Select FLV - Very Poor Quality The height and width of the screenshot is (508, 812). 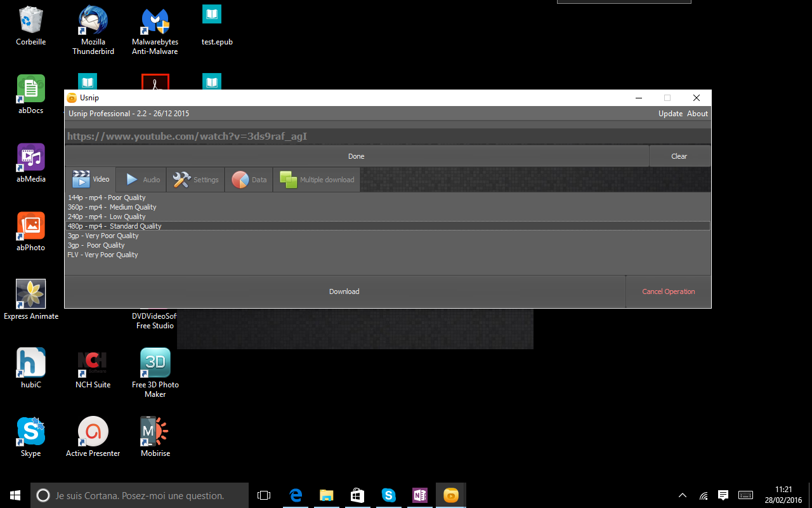388,255
